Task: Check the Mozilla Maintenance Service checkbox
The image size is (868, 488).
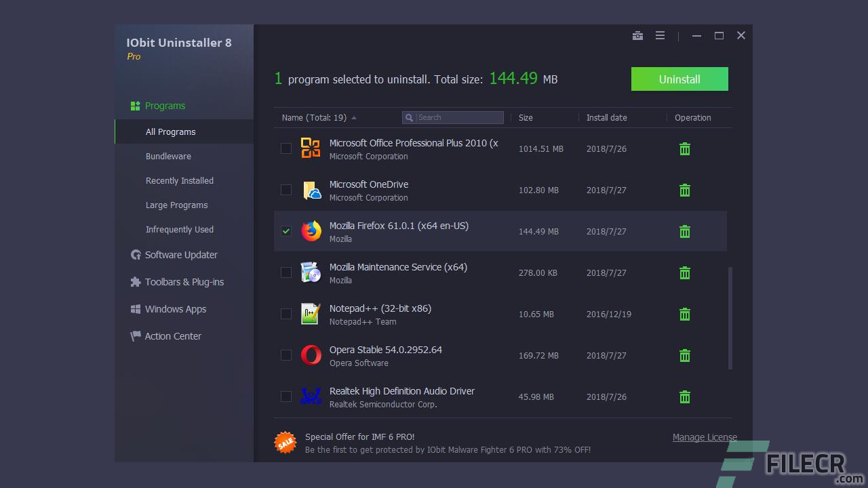Action: 286,272
